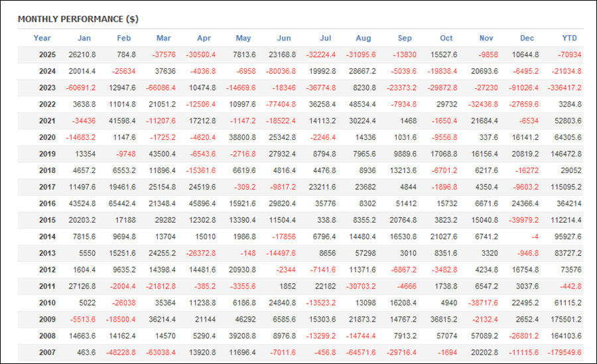Click the 2023 YTD value -336417.2
This screenshot has height=364, width=597.
[x=564, y=88]
